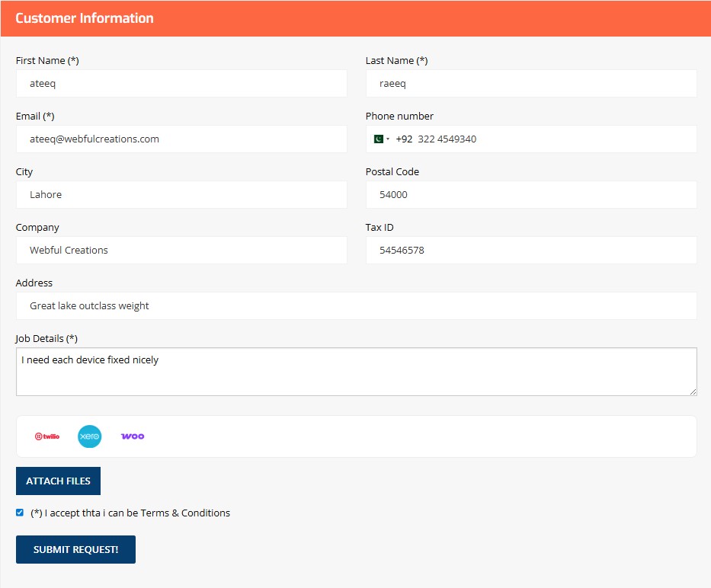The height and width of the screenshot is (588, 711).
Task: Click the Woo logo icon
Action: coord(133,436)
